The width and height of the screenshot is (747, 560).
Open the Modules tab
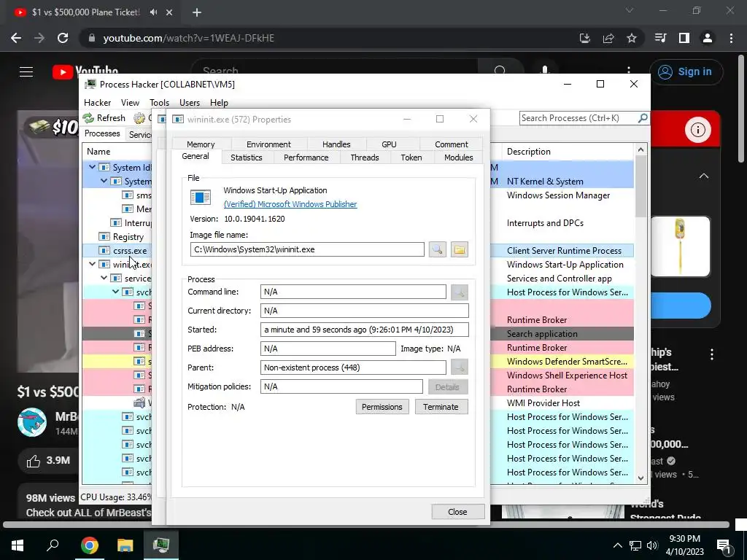point(458,157)
